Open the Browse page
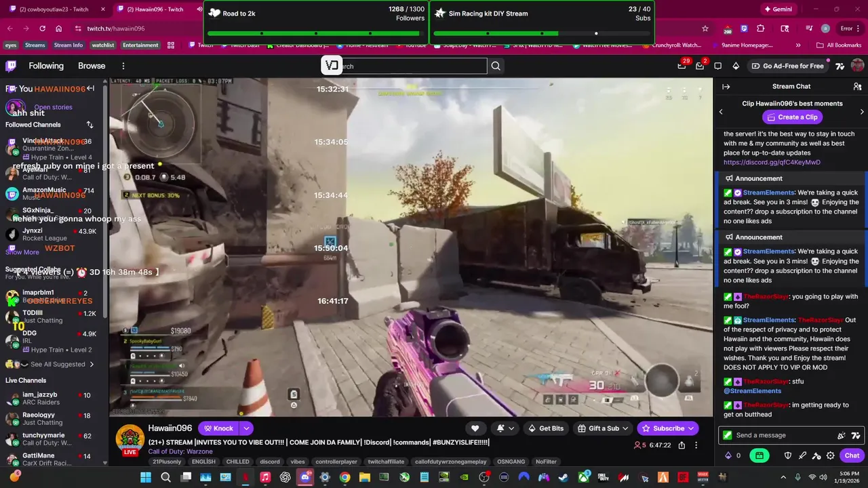868x488 pixels. point(92,66)
